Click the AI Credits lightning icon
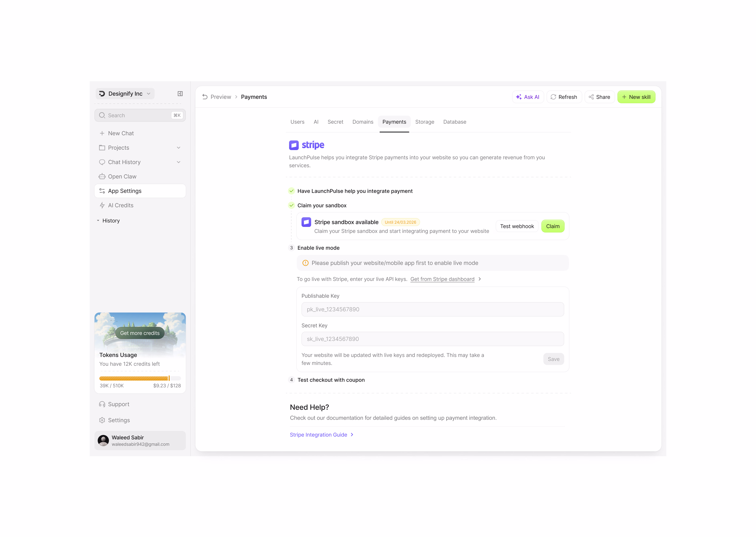The height and width of the screenshot is (537, 756). click(102, 205)
